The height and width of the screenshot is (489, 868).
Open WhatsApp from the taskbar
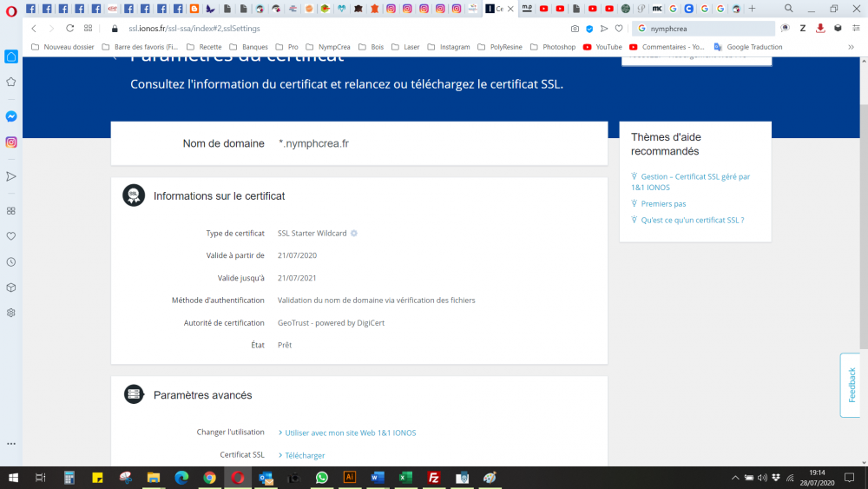coord(322,478)
